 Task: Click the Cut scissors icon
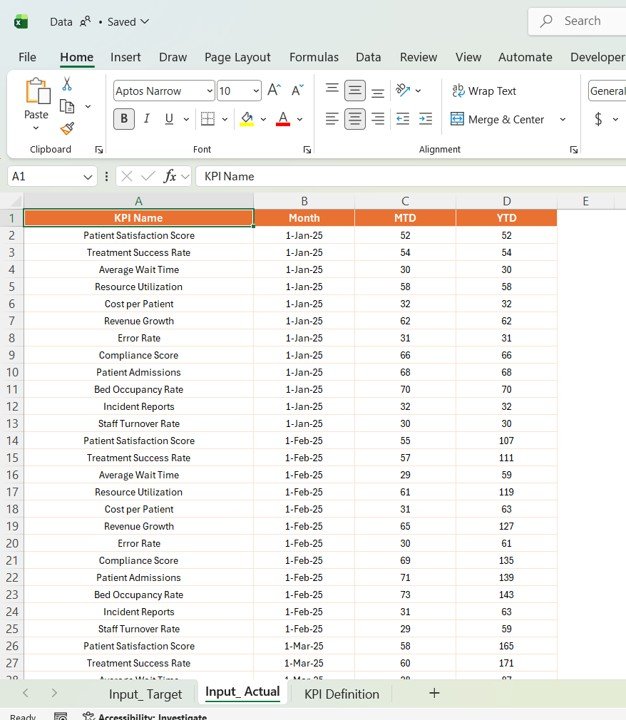(x=67, y=85)
